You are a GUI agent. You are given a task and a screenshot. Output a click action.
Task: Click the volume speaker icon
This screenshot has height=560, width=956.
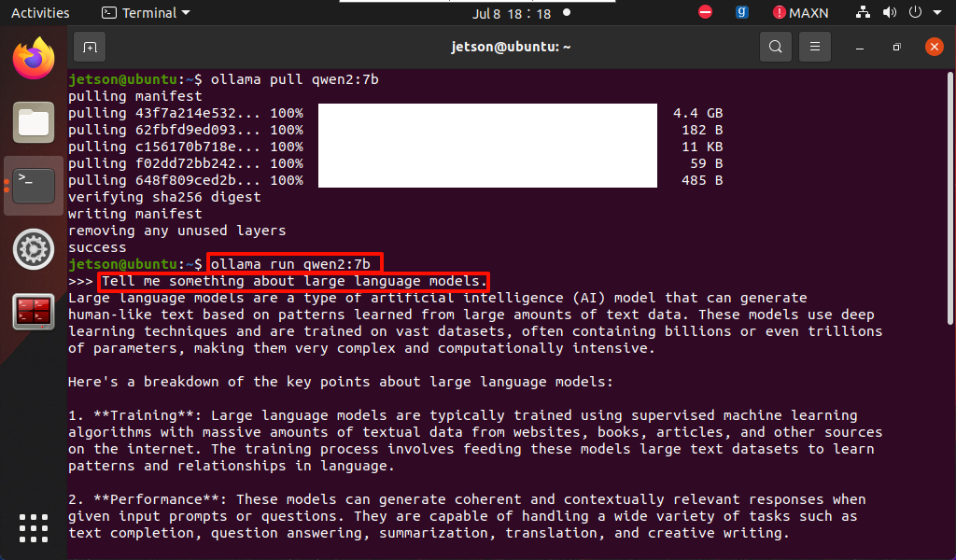click(x=890, y=12)
